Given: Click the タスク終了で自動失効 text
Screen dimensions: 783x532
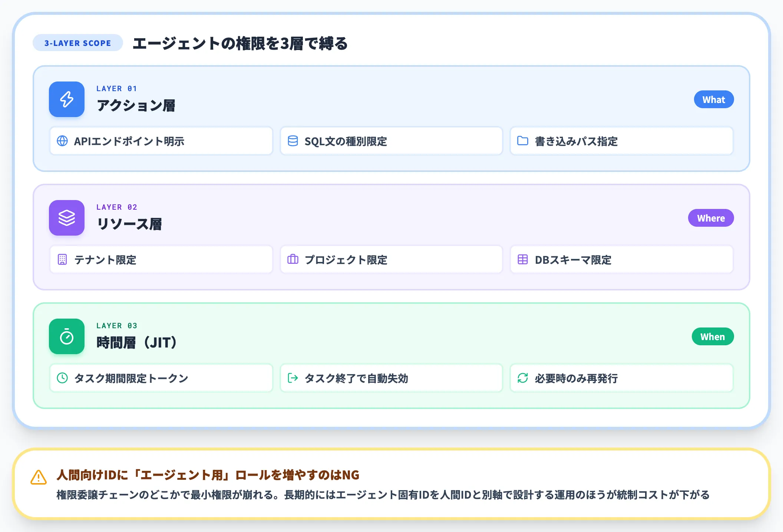Looking at the screenshot, I should click(x=356, y=378).
